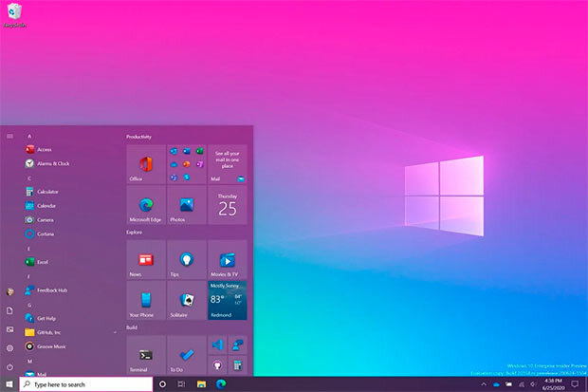This screenshot has height=392, width=588.
Task: Open the Movies & TV tile
Action: point(228,260)
